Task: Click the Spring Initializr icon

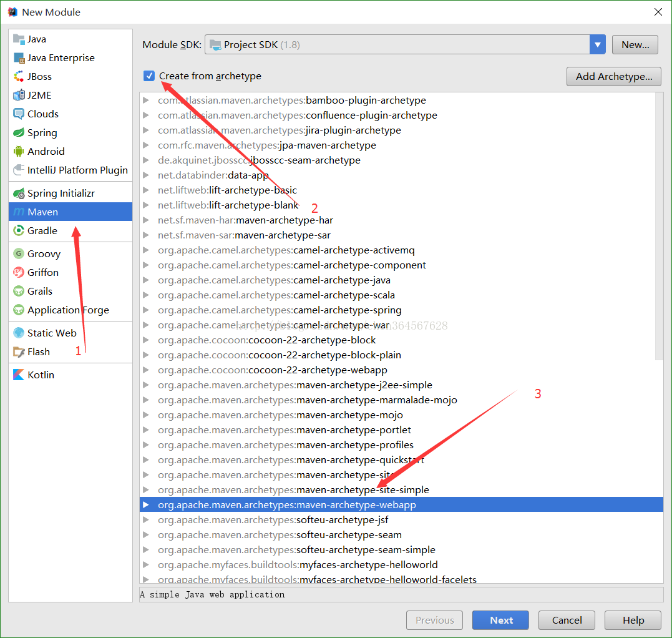Action: [19, 194]
